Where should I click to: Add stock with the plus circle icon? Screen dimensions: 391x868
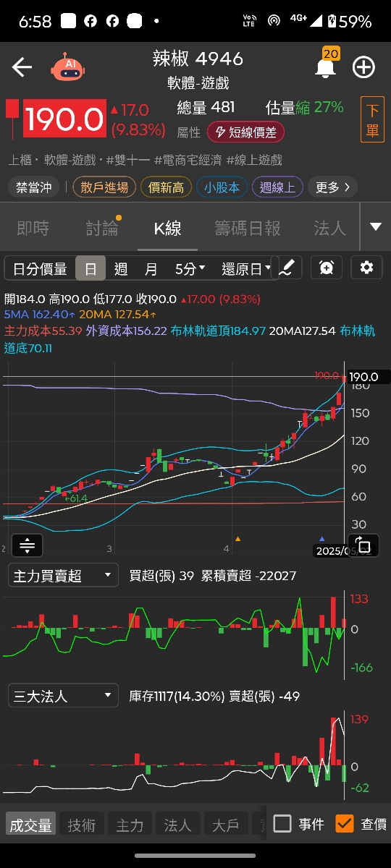point(363,67)
